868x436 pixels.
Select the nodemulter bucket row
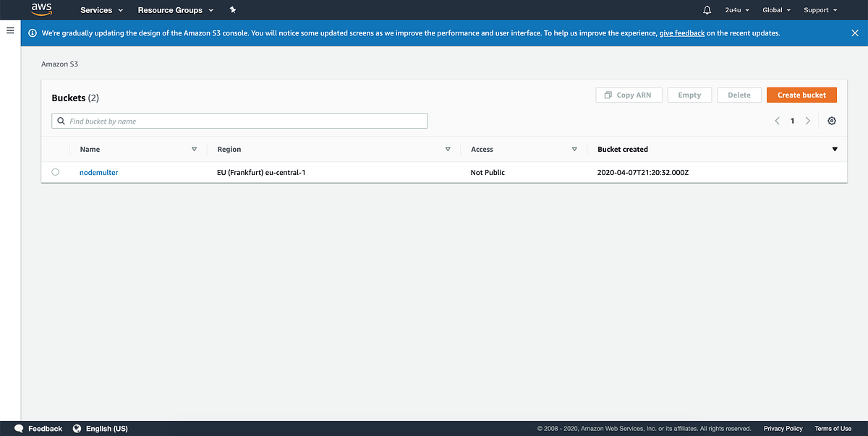point(56,172)
